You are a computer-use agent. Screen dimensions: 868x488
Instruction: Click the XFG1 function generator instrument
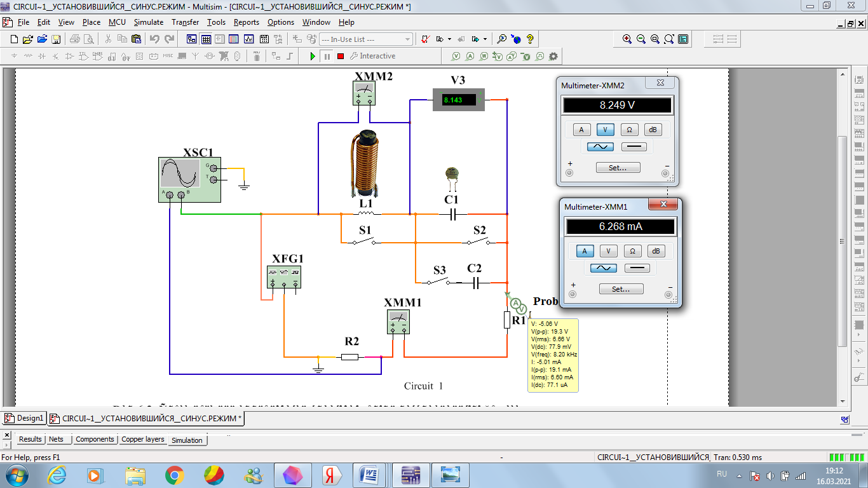point(283,276)
